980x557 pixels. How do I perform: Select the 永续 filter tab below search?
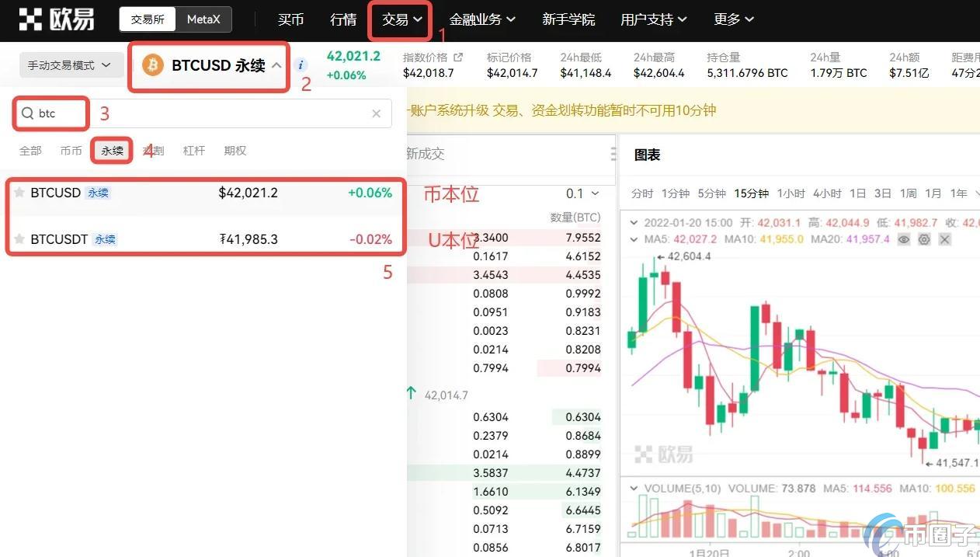tap(111, 151)
